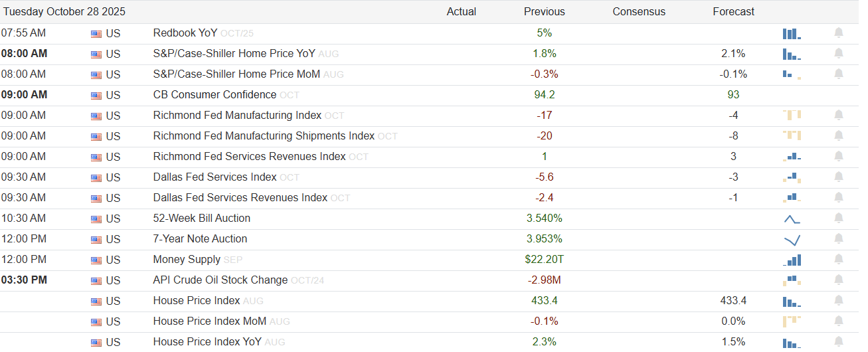Open the House Price Index MoM link

209,321
